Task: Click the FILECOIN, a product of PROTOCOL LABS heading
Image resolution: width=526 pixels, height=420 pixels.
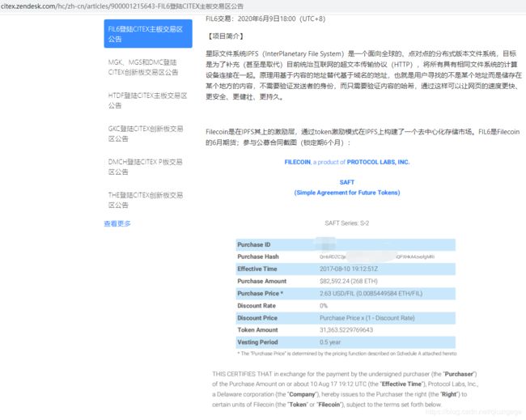Action: pyautogui.click(x=347, y=162)
